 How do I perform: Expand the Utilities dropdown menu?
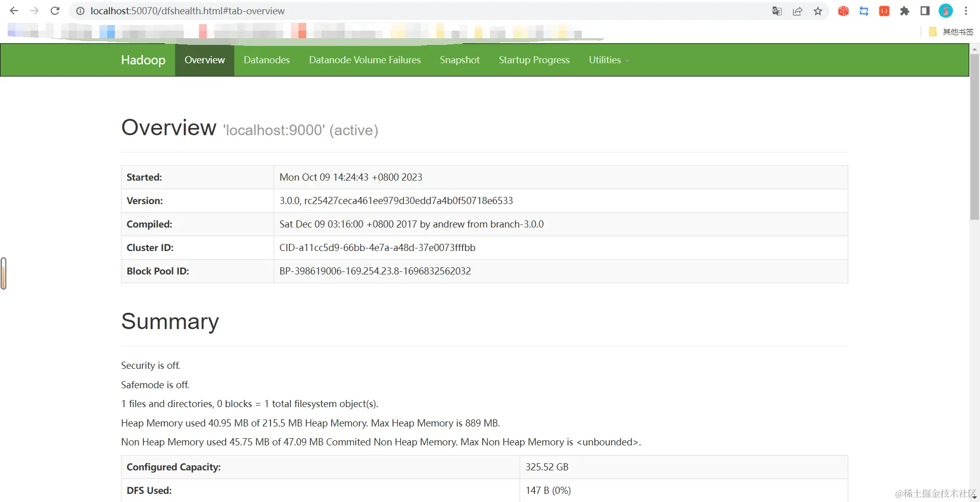click(609, 60)
